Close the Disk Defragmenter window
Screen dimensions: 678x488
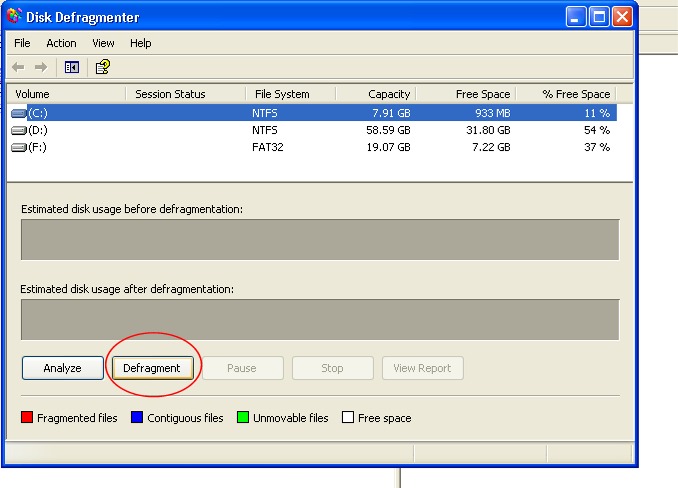[622, 17]
